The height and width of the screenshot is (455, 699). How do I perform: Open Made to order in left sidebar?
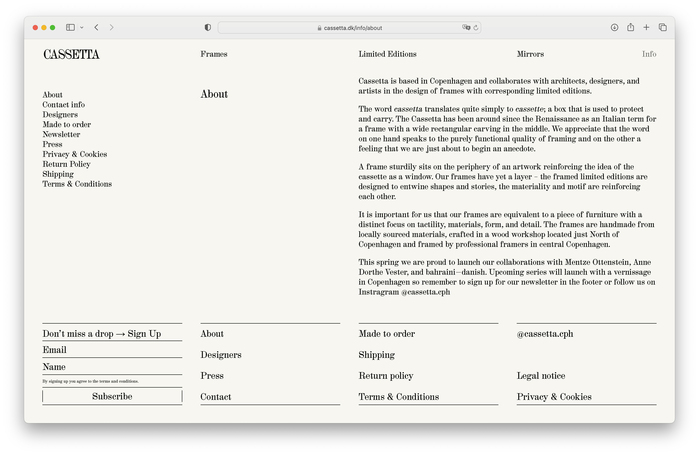point(66,125)
